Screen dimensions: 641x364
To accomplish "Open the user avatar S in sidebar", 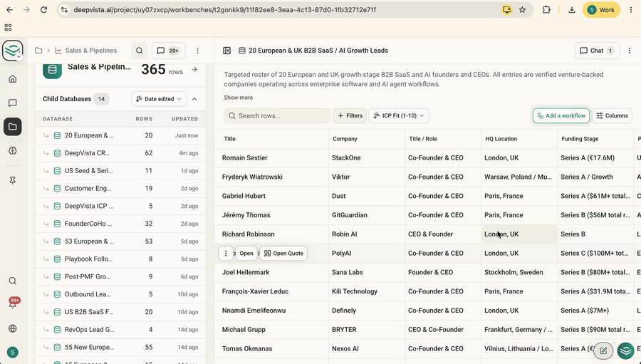I will 13,352.
